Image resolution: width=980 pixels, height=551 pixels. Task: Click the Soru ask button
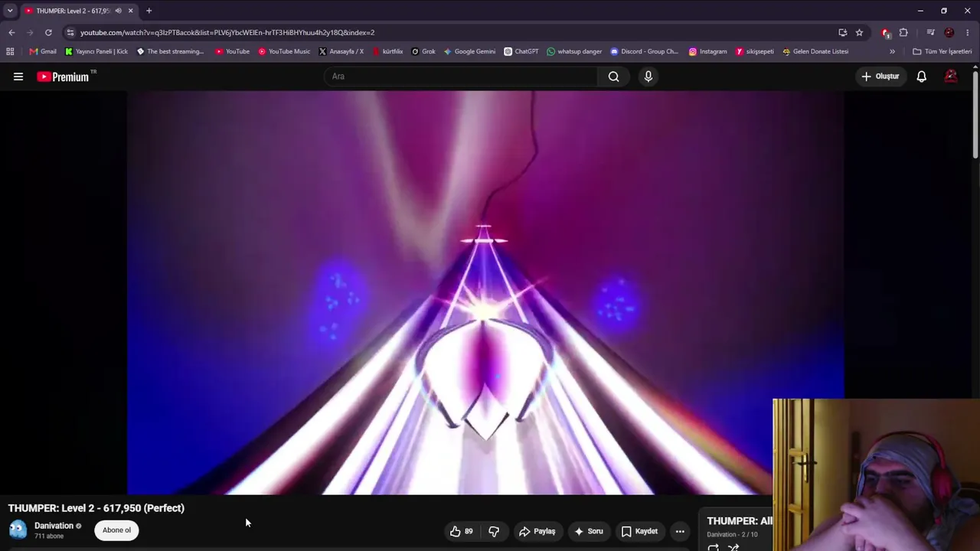point(588,531)
